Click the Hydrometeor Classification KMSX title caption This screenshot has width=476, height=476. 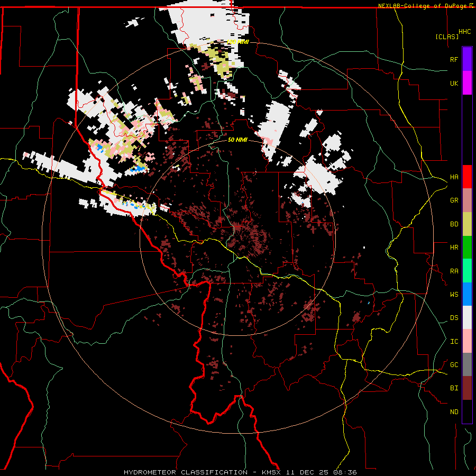point(240,472)
